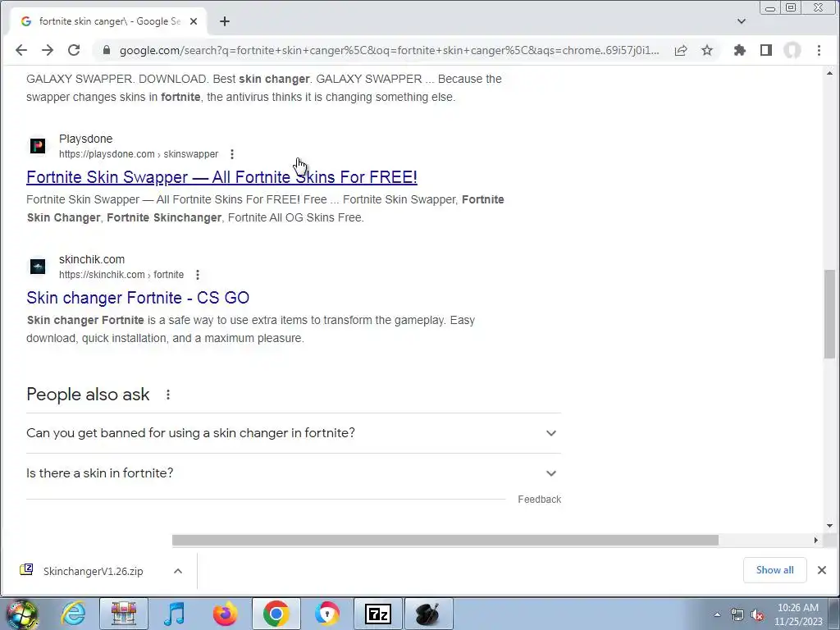Click the network tray icon

pos(737,614)
